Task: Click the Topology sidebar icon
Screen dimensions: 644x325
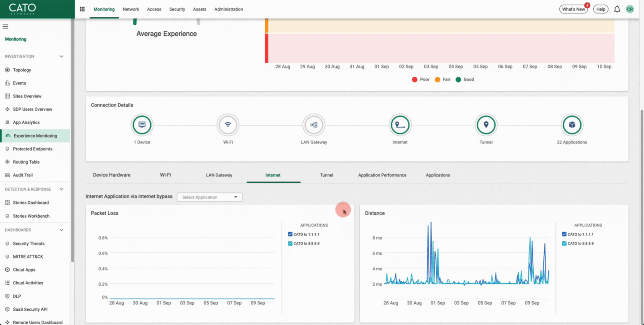Action: [7, 70]
